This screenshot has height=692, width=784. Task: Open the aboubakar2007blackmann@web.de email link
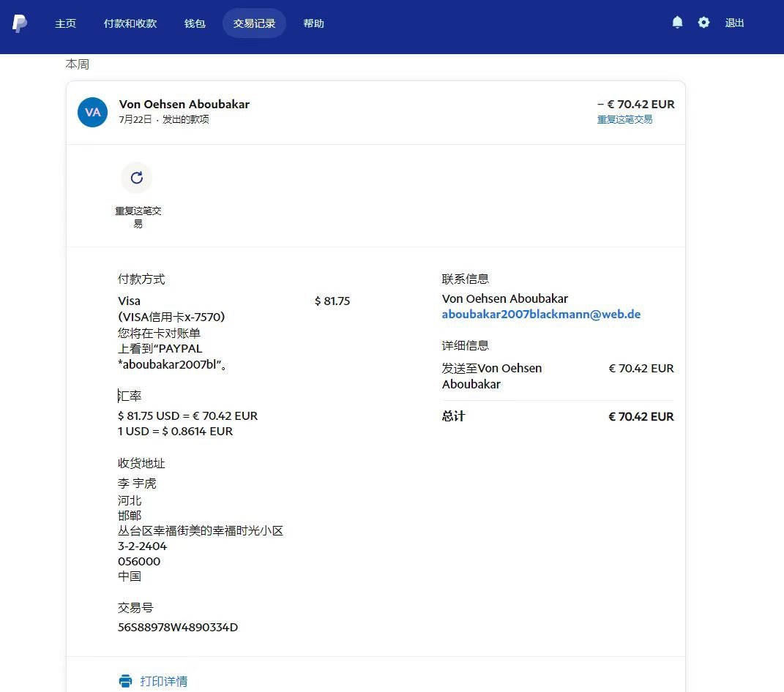[x=541, y=315]
